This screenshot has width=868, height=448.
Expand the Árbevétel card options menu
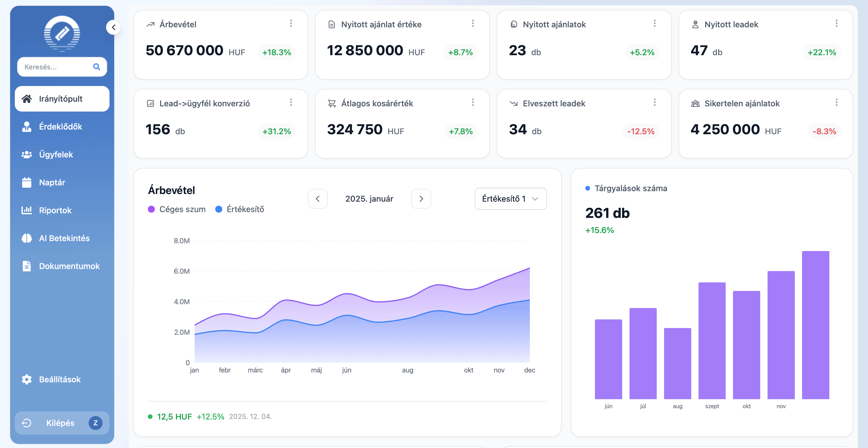tap(291, 24)
